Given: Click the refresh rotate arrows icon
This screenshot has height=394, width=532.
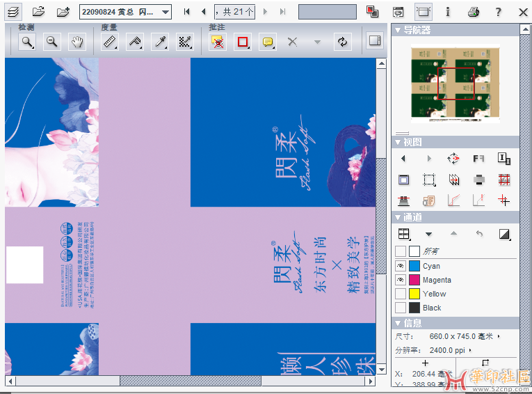Looking at the screenshot, I should coord(342,42).
